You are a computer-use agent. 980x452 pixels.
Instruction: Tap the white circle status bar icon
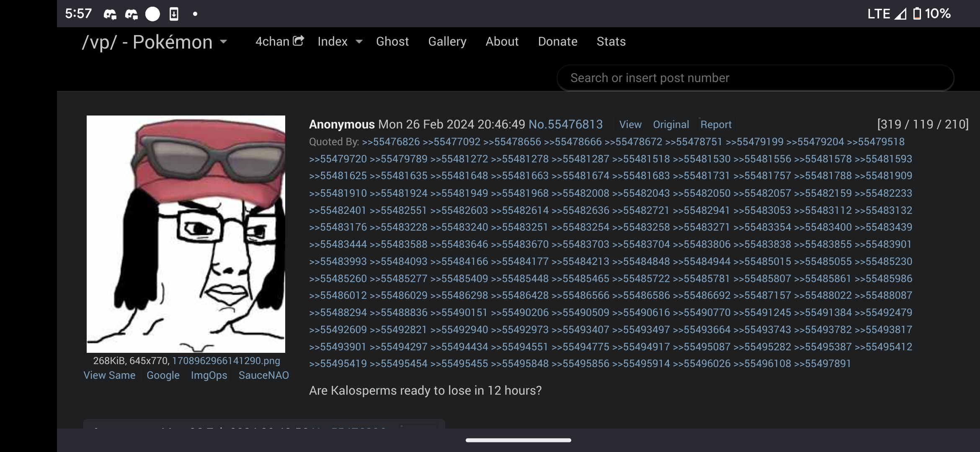152,14
